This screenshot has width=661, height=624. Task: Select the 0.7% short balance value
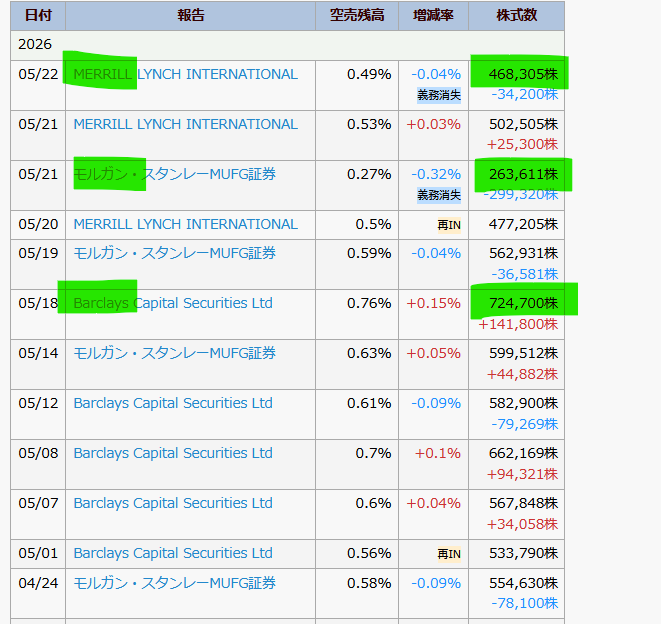(373, 453)
